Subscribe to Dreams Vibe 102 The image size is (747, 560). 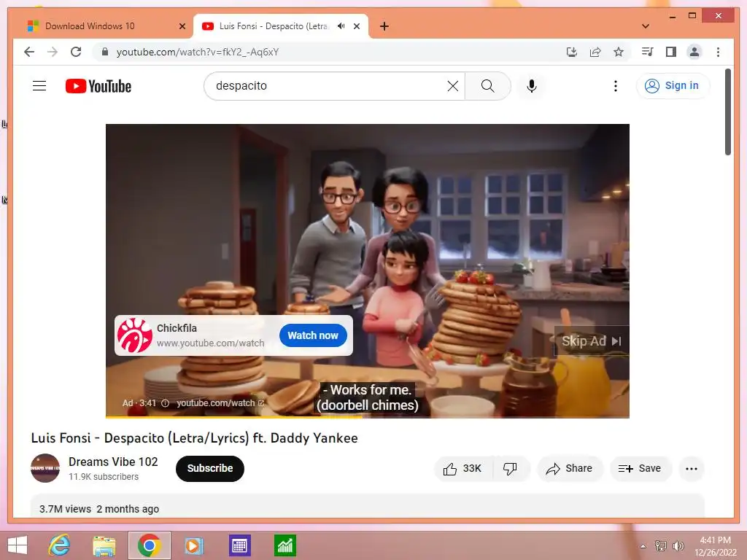click(x=209, y=469)
